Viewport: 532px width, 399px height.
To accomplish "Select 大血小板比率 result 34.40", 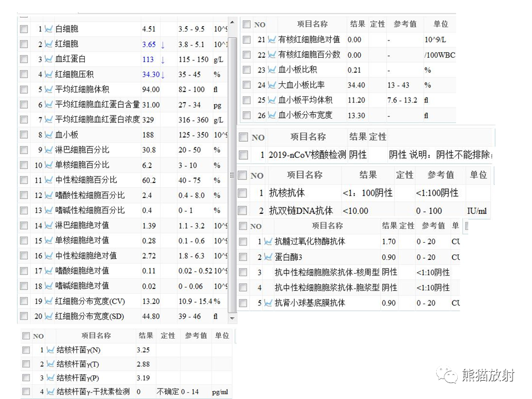I will click(356, 85).
